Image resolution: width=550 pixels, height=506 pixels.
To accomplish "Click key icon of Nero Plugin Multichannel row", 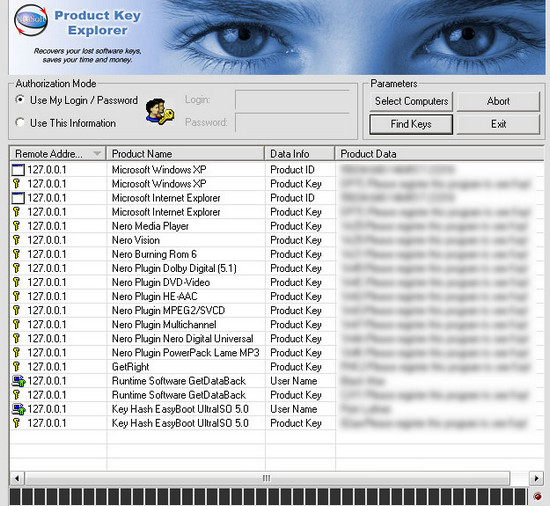I will (x=16, y=324).
